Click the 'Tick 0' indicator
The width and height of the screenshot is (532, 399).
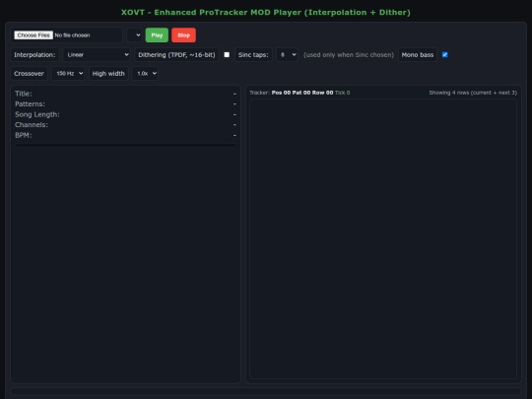point(342,93)
